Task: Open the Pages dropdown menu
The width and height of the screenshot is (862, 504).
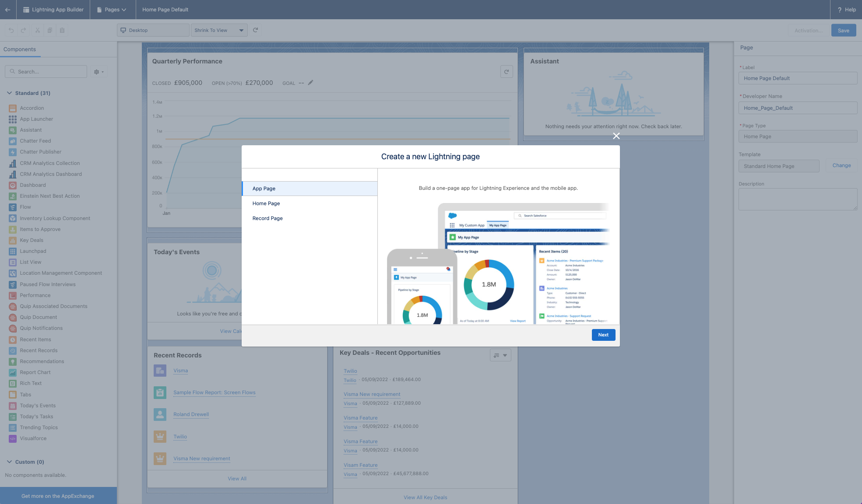Action: point(112,10)
